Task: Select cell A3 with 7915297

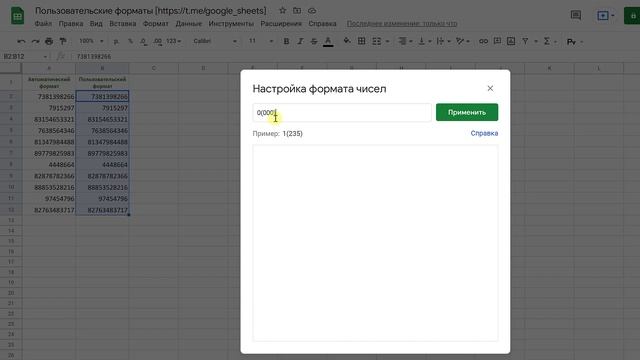Action: 49,108
